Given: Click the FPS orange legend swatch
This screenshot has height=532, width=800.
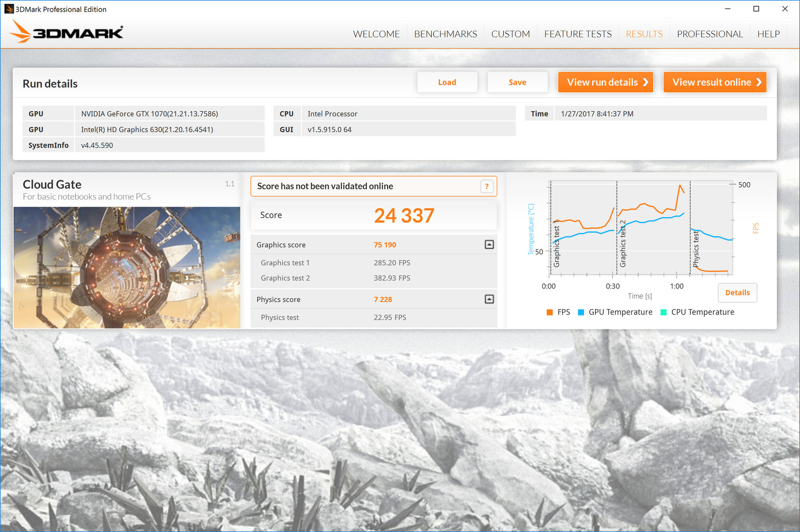Looking at the screenshot, I should pos(550,313).
